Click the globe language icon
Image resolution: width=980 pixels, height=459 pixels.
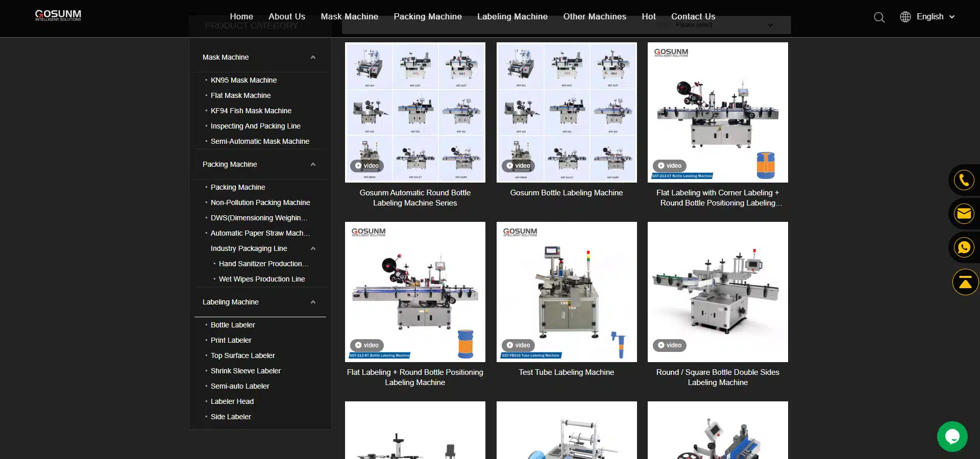(905, 17)
